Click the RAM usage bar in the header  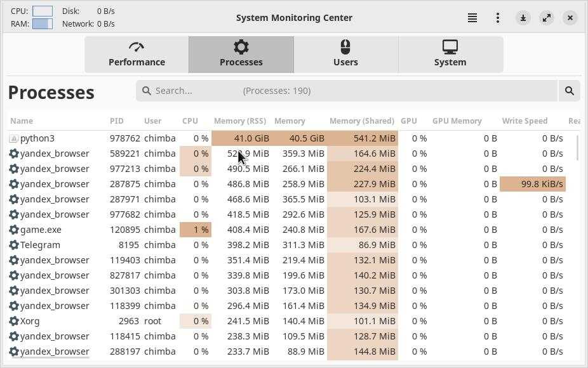pos(43,23)
